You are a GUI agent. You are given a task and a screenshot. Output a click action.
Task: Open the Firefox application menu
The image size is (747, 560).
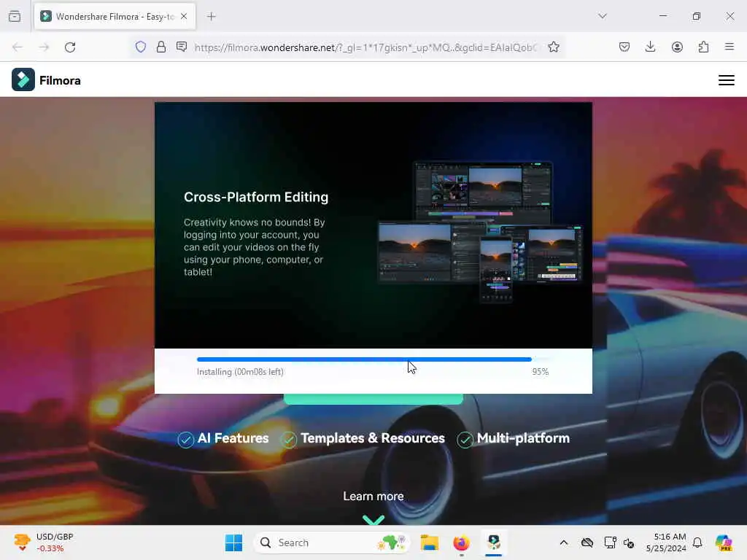pyautogui.click(x=729, y=47)
